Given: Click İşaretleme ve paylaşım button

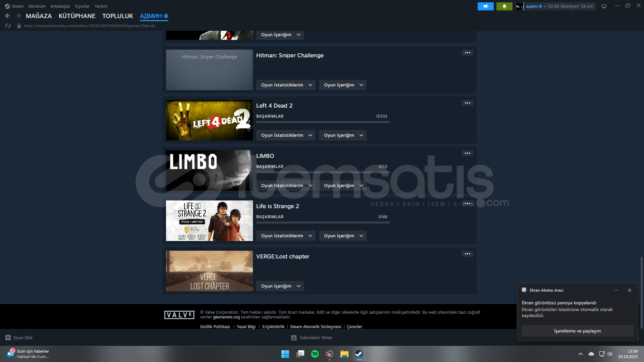Looking at the screenshot, I should pos(577,331).
